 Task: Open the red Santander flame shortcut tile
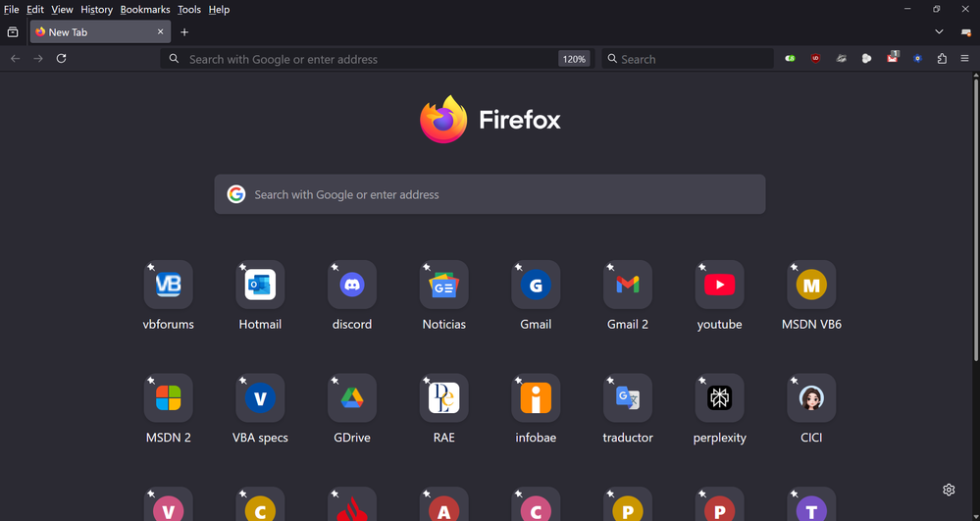click(352, 504)
